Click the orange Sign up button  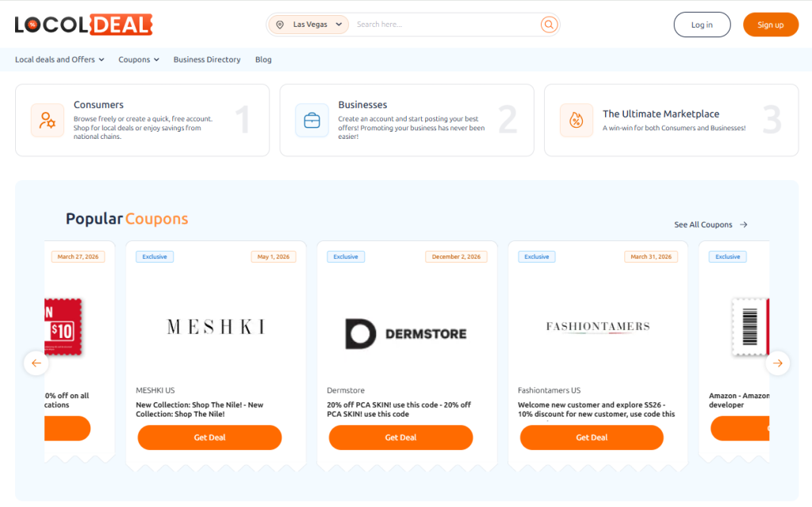[770, 25]
